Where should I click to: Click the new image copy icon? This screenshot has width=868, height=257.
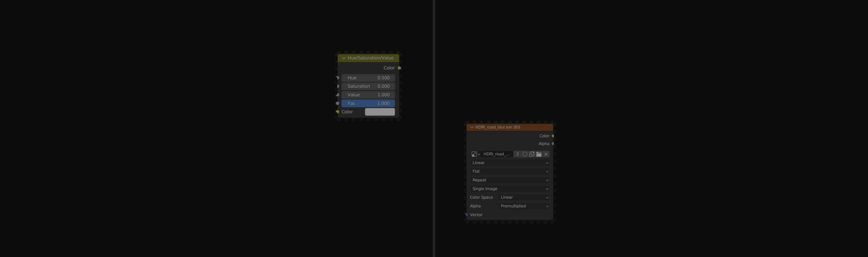pyautogui.click(x=532, y=154)
